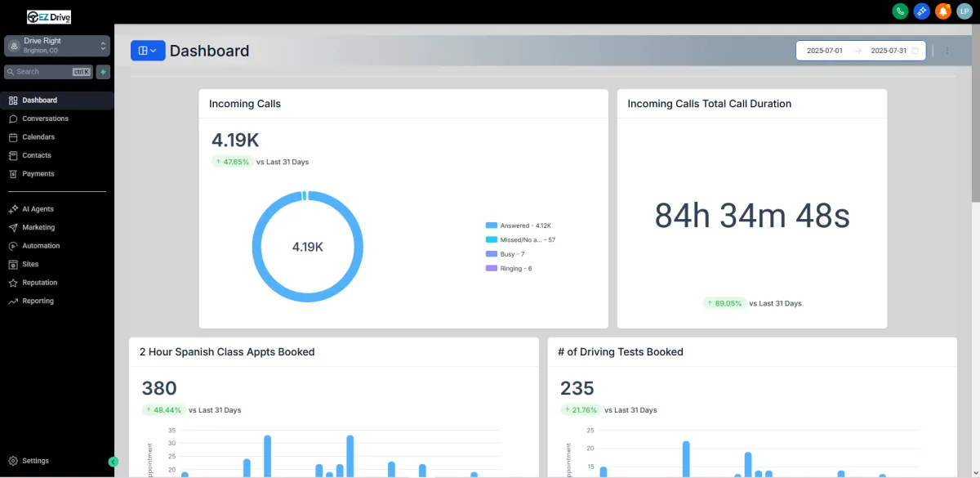The height and width of the screenshot is (478, 980).
Task: Open the 2025-07-01 start date picker
Action: pyautogui.click(x=825, y=51)
